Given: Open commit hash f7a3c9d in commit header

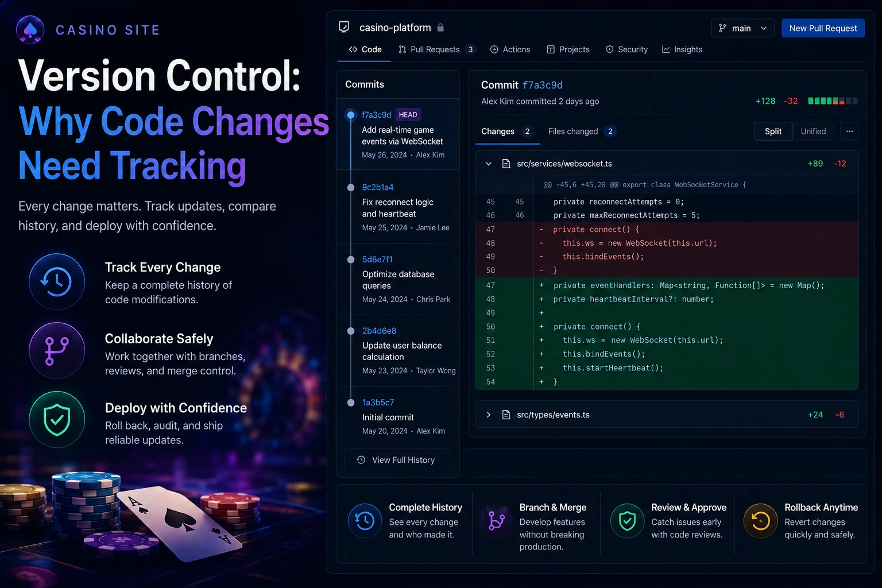Looking at the screenshot, I should 542,85.
